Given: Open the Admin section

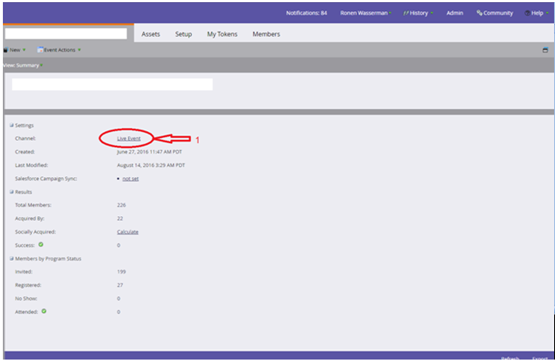Looking at the screenshot, I should [x=455, y=13].
